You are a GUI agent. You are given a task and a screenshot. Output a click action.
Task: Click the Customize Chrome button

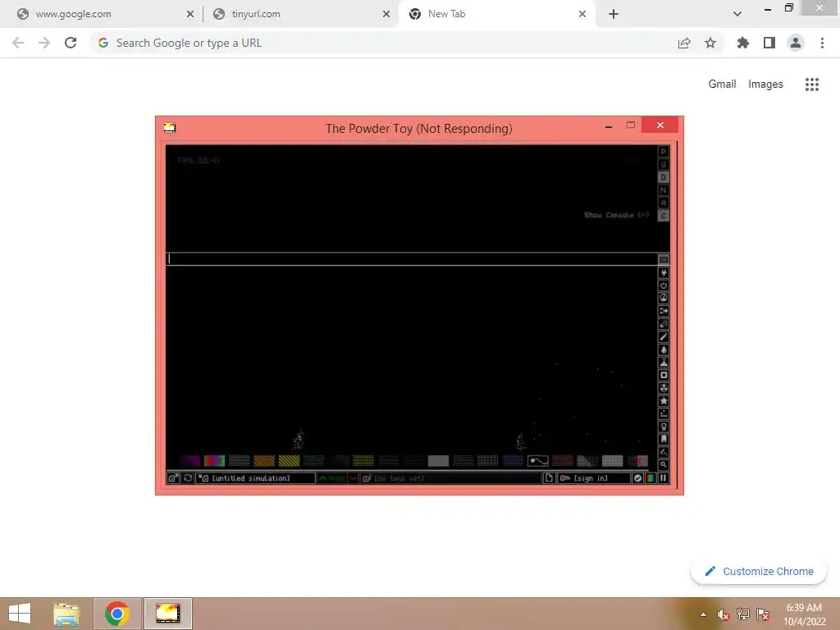[759, 572]
